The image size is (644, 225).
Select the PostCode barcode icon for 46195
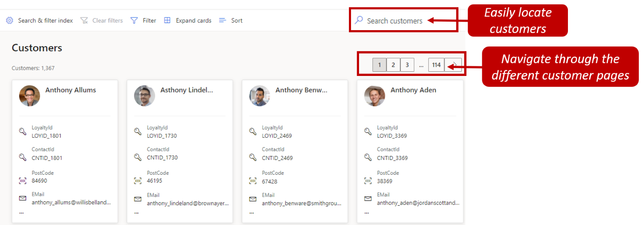click(138, 181)
